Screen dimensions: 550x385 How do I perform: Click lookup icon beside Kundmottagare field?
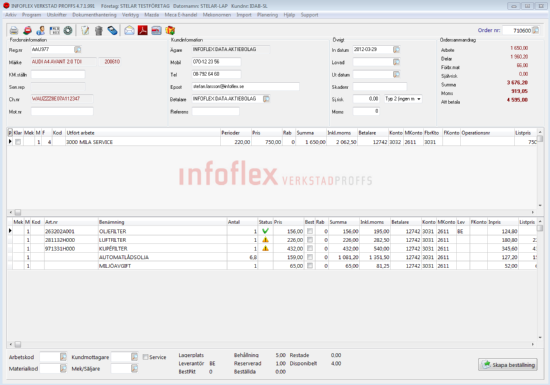134,357
